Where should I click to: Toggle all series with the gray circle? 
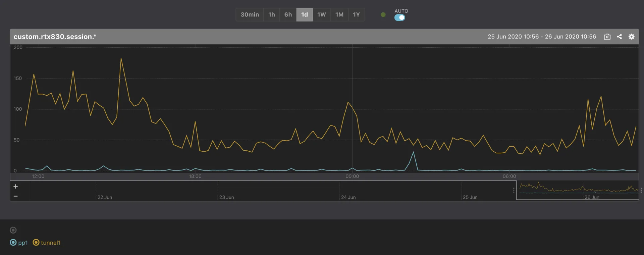click(x=13, y=230)
